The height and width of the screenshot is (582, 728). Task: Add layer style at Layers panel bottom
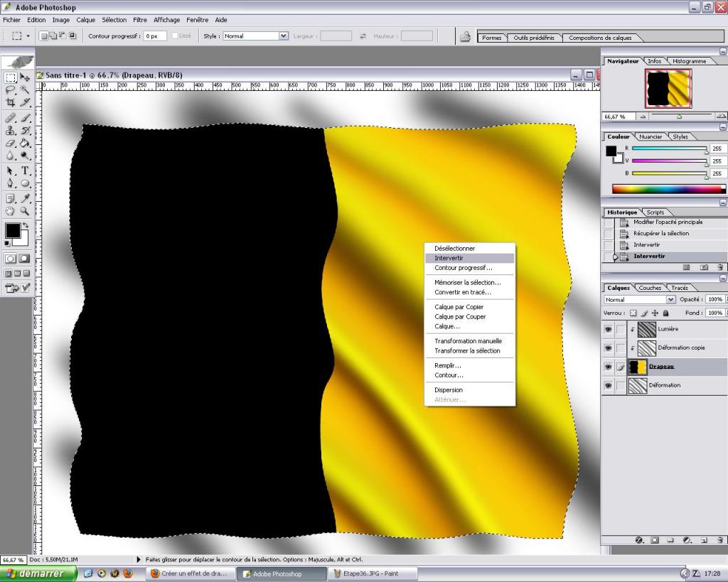pyautogui.click(x=639, y=540)
